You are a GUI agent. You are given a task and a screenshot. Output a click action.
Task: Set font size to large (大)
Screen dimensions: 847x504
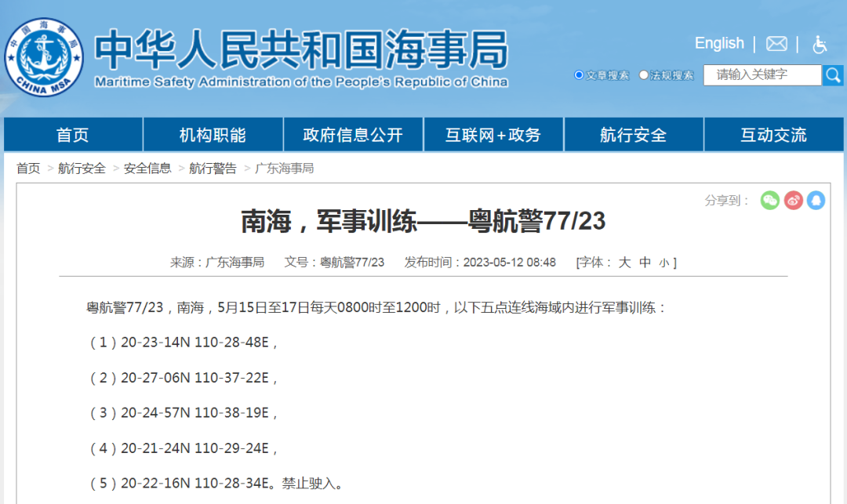click(624, 263)
